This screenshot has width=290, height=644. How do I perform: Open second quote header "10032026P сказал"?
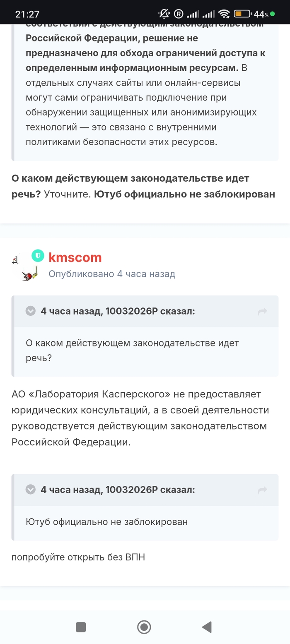coord(118,490)
